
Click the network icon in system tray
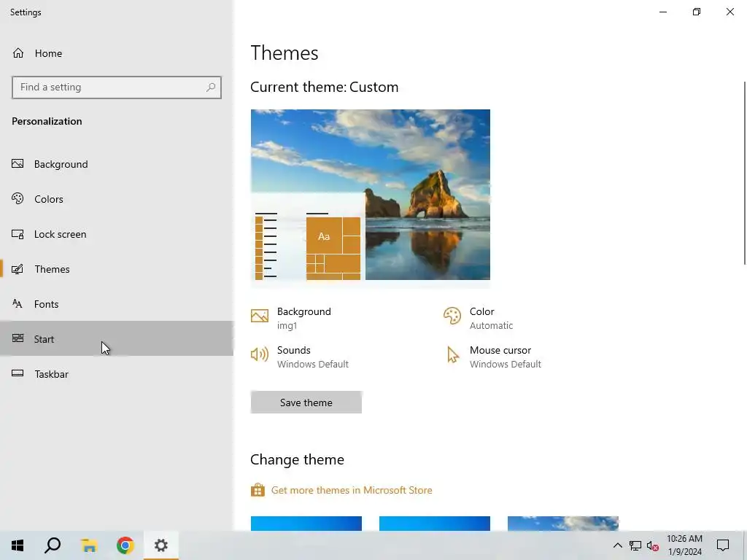(x=635, y=545)
